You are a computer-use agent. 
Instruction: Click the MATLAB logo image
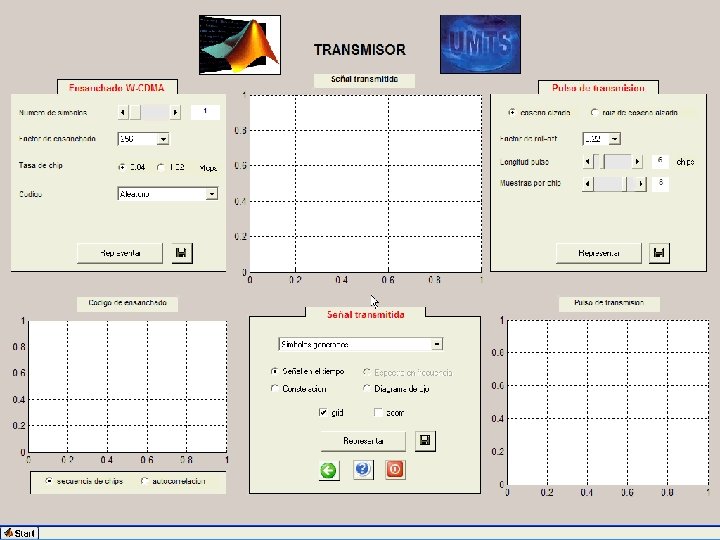pos(240,45)
